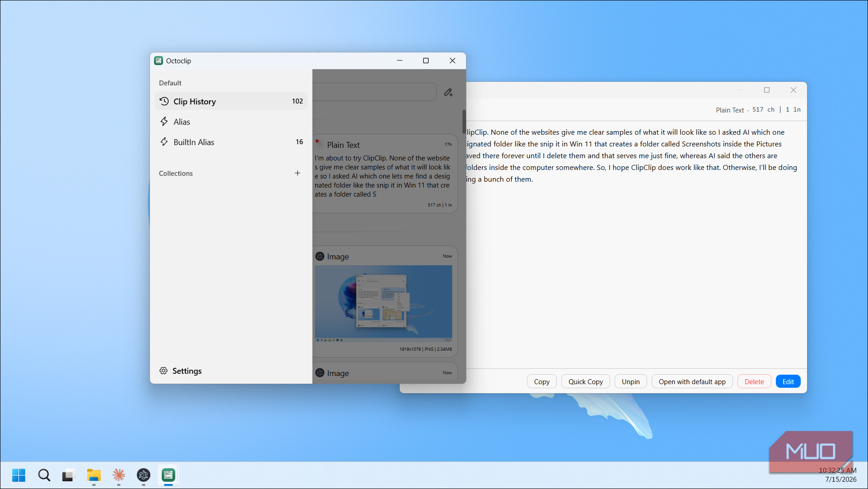
Task: Add a new collection with plus icon
Action: [298, 173]
